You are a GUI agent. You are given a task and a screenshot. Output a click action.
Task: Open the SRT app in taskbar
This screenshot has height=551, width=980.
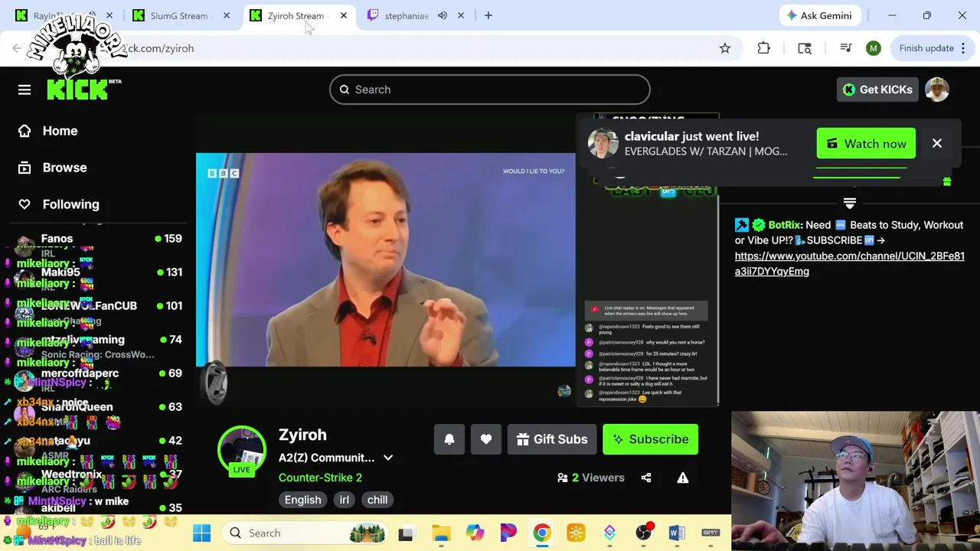(710, 533)
